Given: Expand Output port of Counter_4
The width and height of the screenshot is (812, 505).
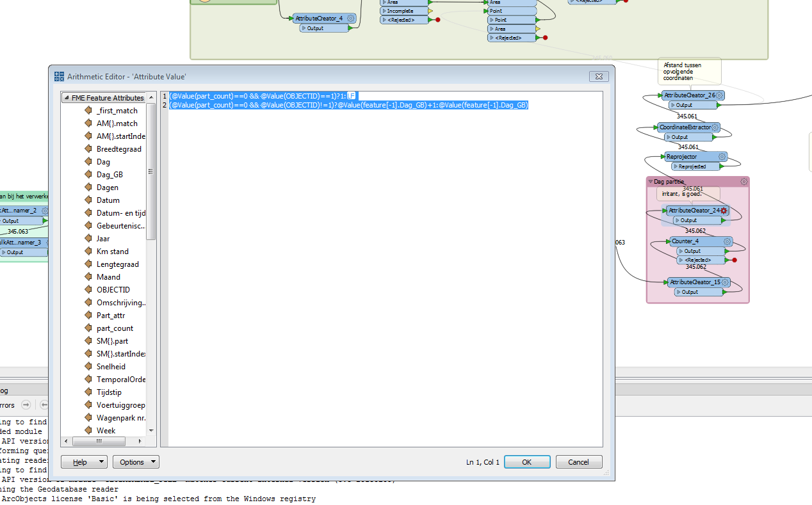Looking at the screenshot, I should coord(681,251).
